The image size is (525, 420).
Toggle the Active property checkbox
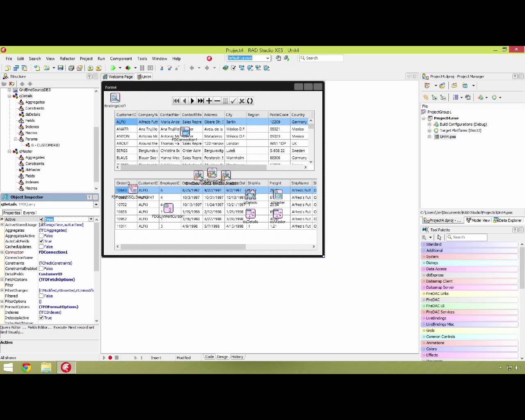pyautogui.click(x=41, y=219)
